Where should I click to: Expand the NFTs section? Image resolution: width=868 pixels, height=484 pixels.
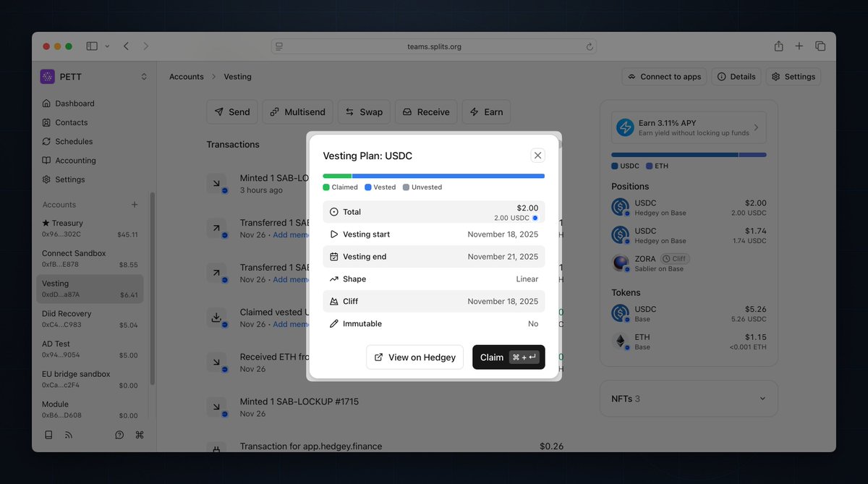[689, 399]
